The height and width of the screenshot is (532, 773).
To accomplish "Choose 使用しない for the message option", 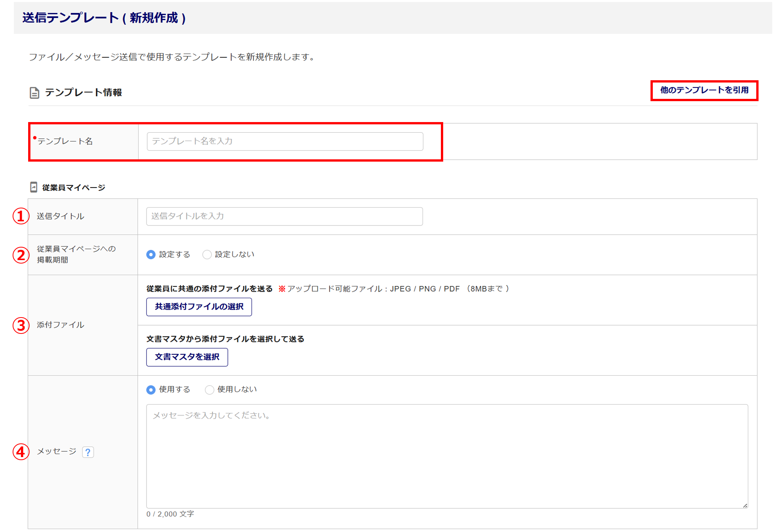I will point(209,389).
